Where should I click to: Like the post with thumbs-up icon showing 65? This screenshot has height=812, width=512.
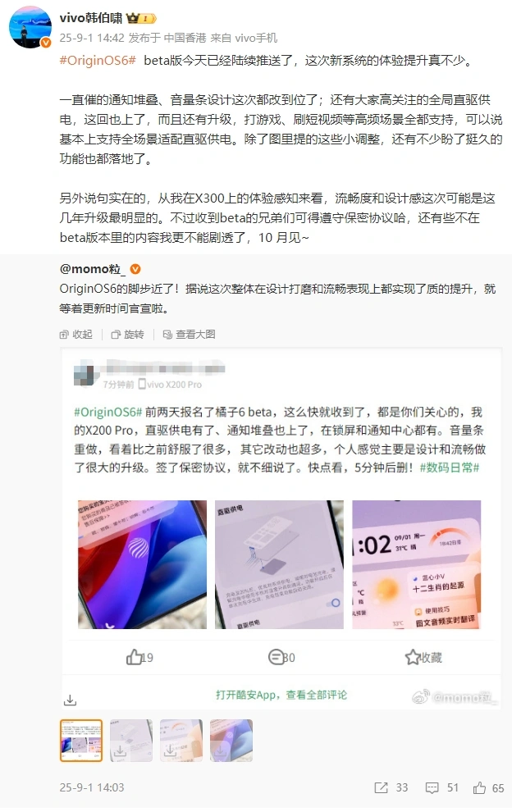coord(479,787)
